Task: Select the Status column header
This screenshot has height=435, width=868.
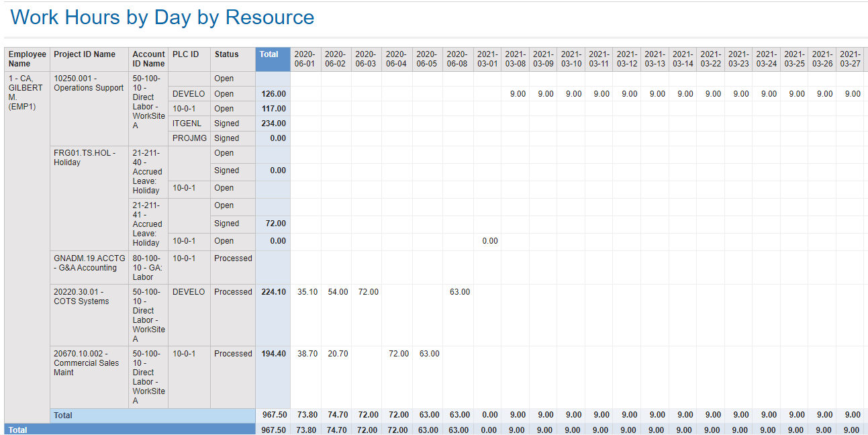Action: 226,54
